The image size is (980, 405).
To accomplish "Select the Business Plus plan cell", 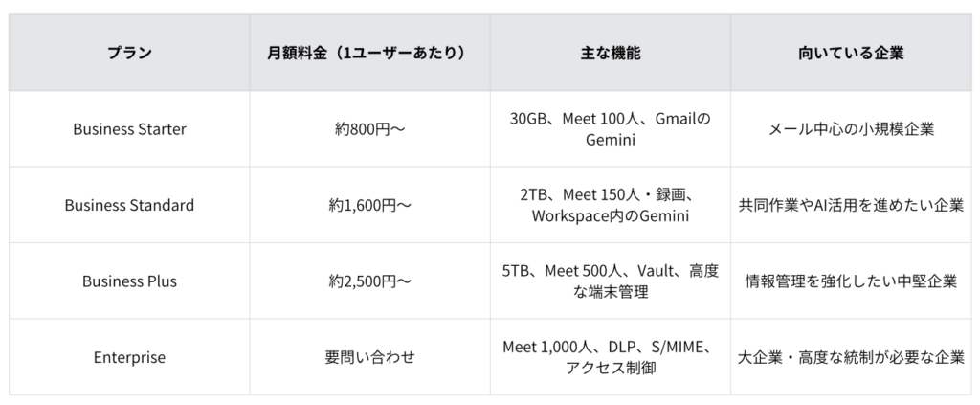I will coord(129,281).
